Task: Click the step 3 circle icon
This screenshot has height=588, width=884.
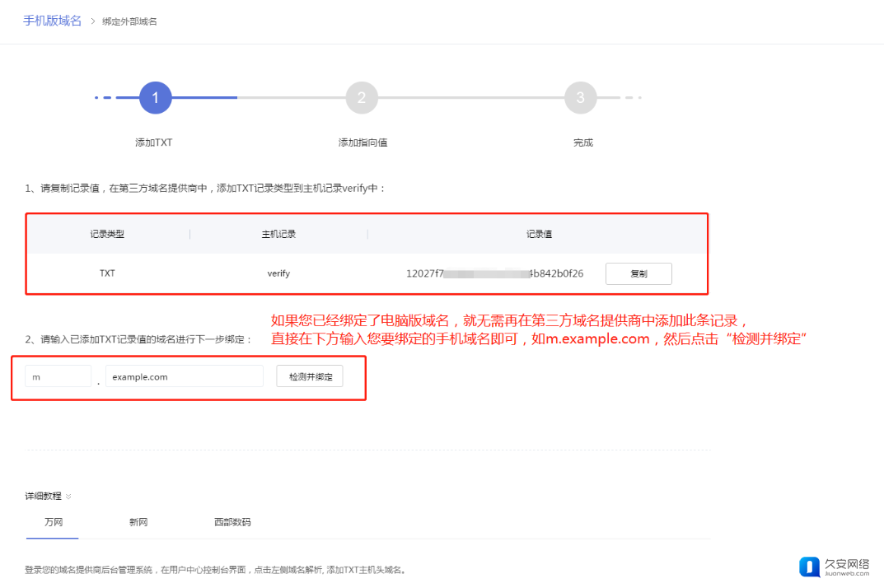Action: (580, 98)
